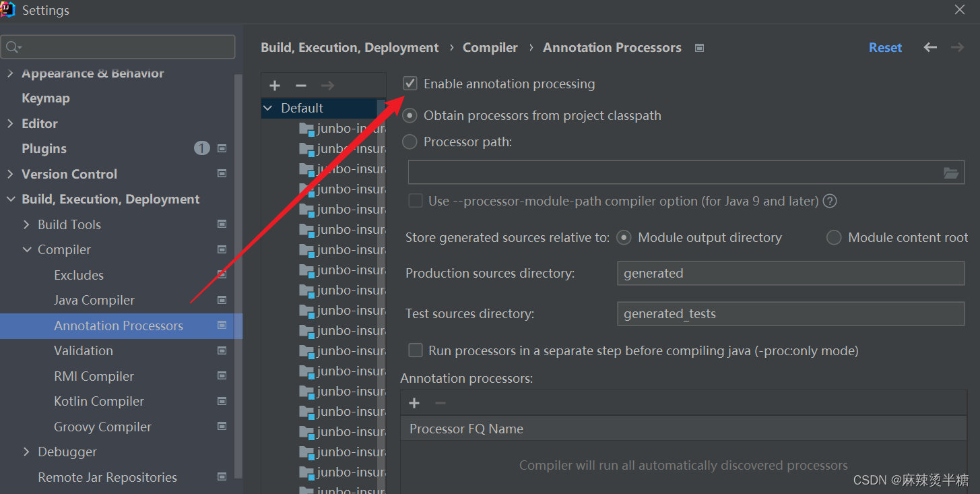This screenshot has height=494, width=980.
Task: Open the Groovy Compiler settings
Action: pyautogui.click(x=102, y=427)
